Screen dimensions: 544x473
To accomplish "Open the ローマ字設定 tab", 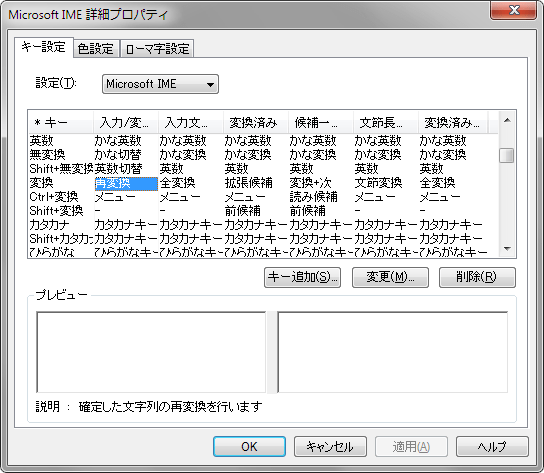I will point(157,49).
